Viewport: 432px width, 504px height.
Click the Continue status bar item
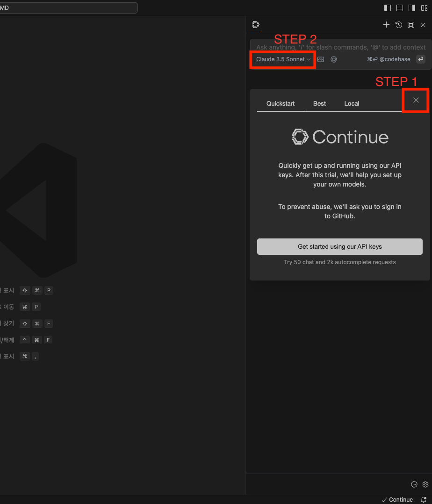[397, 499]
